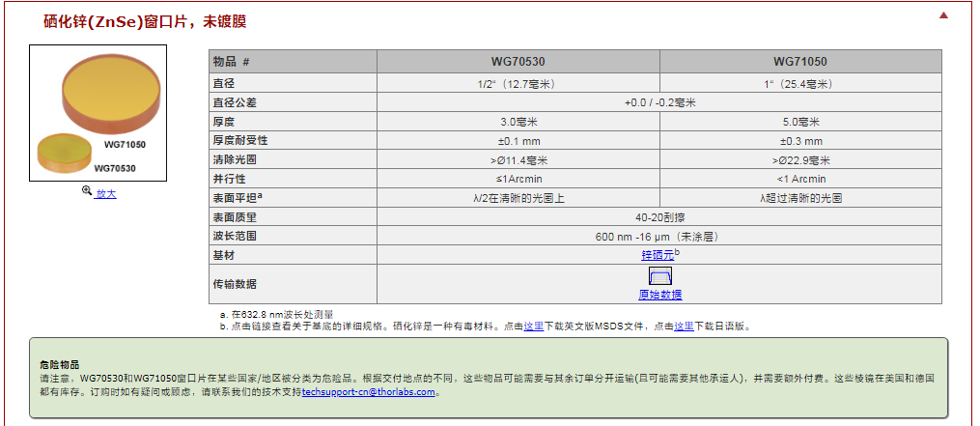Click the 40-20刮擦 surface quality cell
This screenshot has height=426, width=980.
(659, 216)
